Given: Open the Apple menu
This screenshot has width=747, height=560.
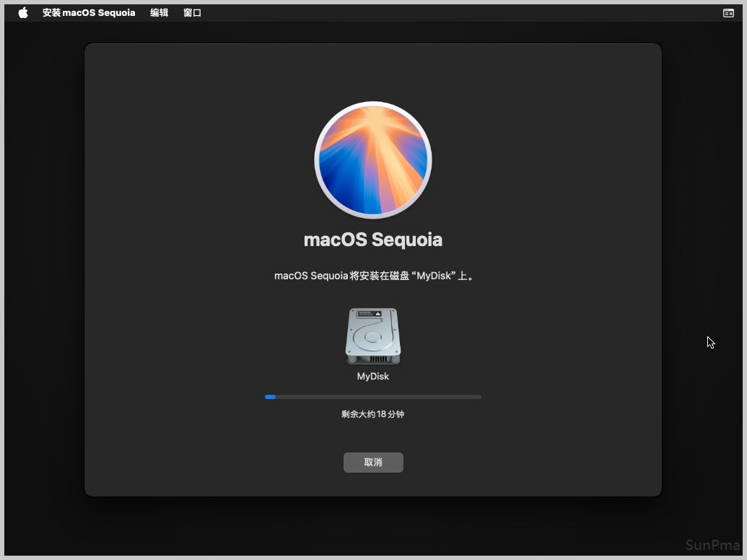Looking at the screenshot, I should point(23,13).
